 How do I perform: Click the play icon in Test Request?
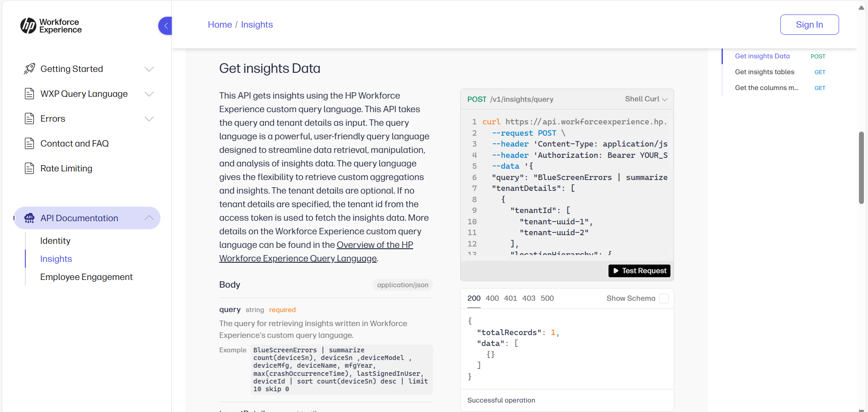click(616, 271)
